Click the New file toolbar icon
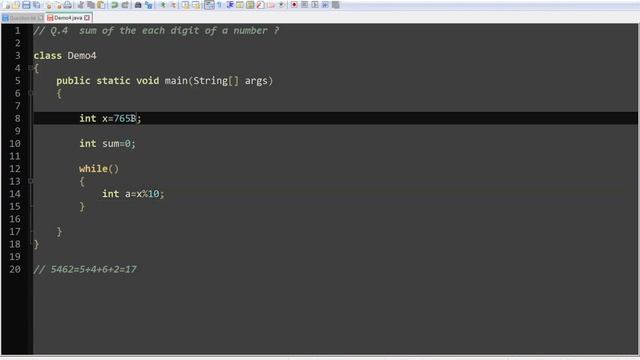Image resolution: width=640 pixels, height=360 pixels. pyautogui.click(x=6, y=5)
